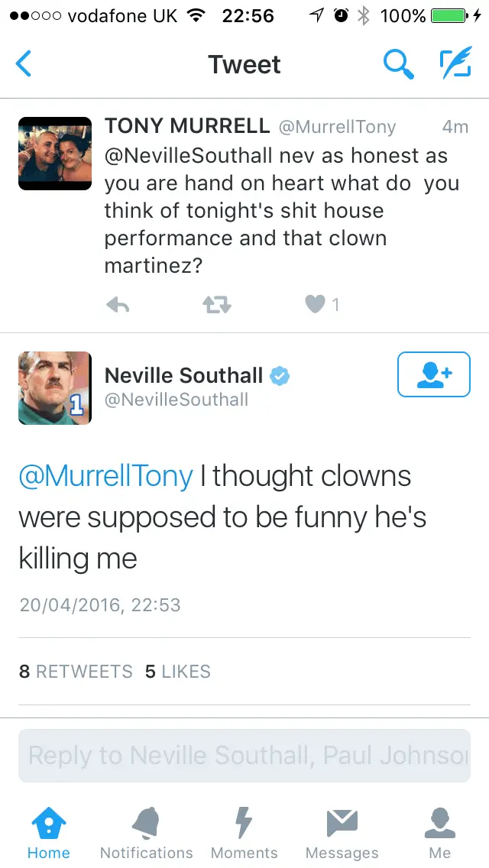Tap the Neville Southall display name
The image size is (489, 868).
183,375
